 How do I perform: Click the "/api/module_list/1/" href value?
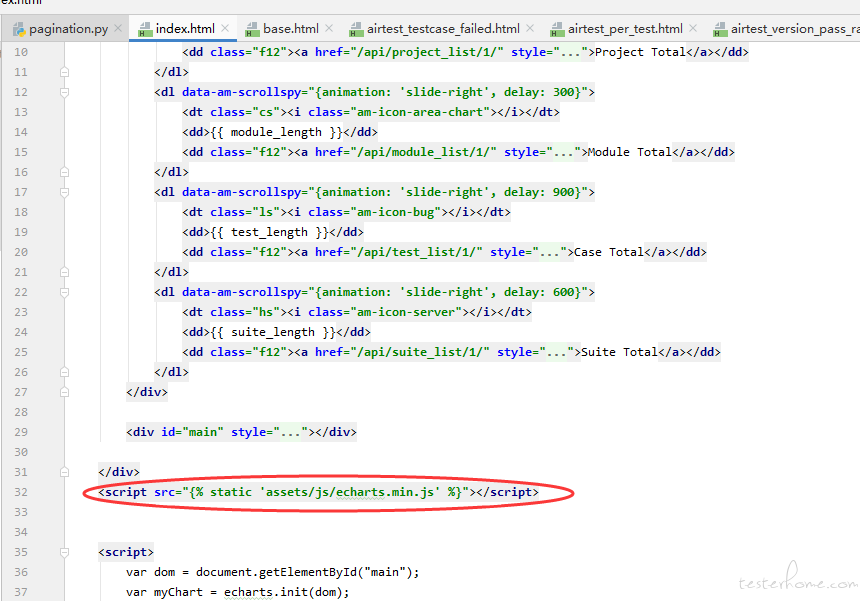click(x=426, y=152)
